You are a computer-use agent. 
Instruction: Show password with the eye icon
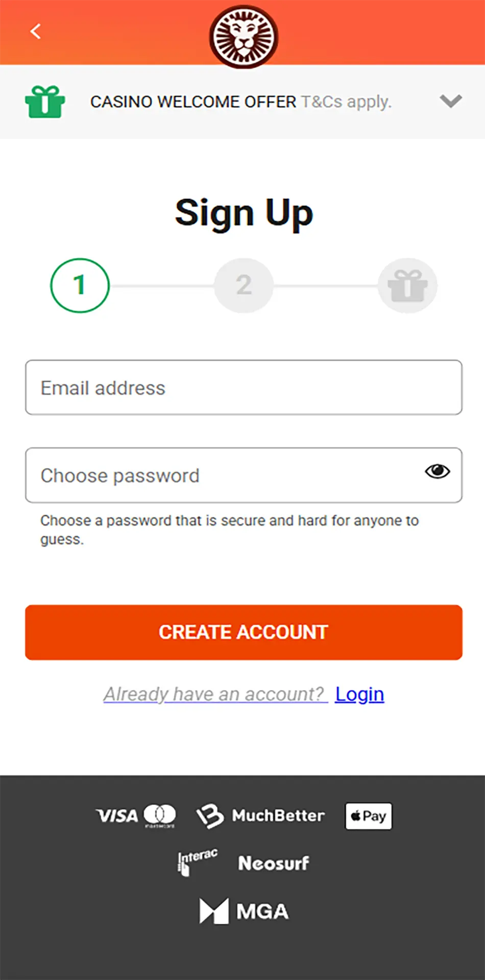437,471
